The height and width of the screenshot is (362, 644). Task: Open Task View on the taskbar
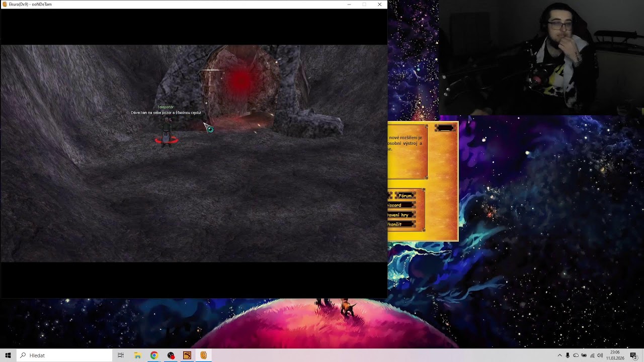[x=121, y=355]
